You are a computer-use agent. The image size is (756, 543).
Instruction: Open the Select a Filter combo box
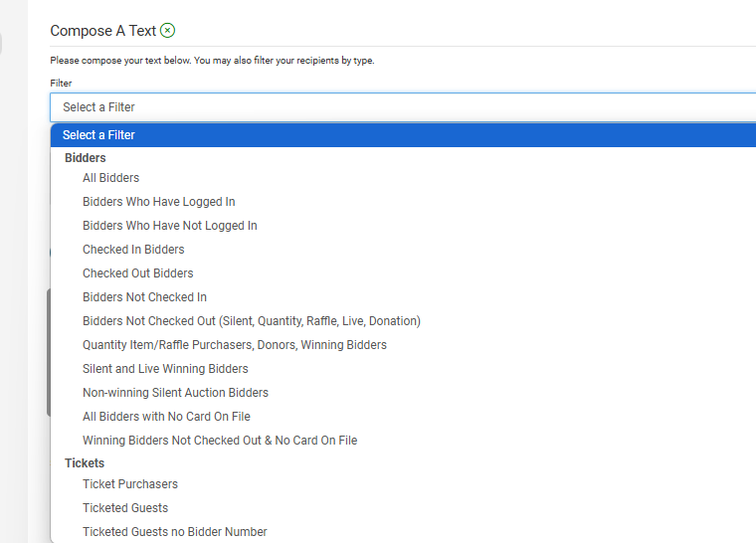coord(403,107)
